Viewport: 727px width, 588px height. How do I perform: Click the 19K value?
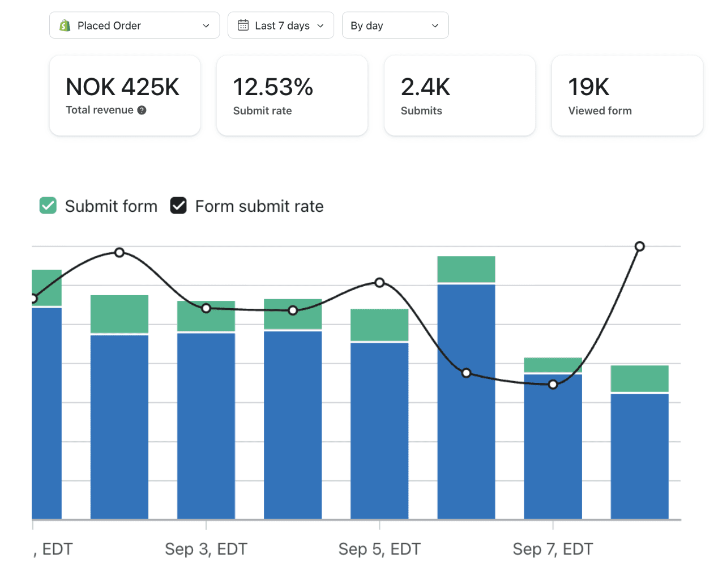(x=589, y=87)
